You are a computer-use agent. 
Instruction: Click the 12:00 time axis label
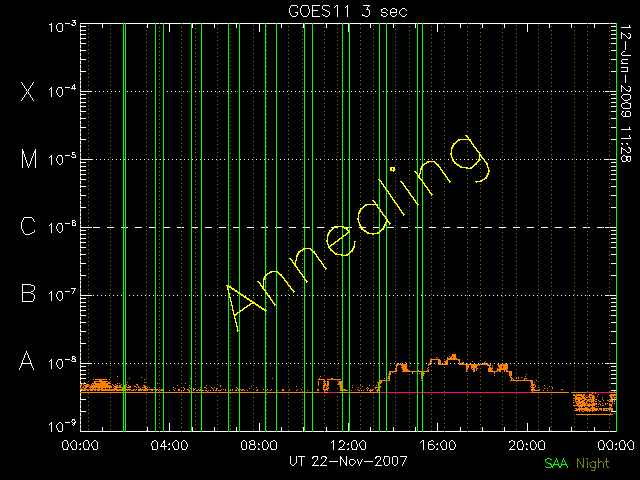click(x=348, y=444)
